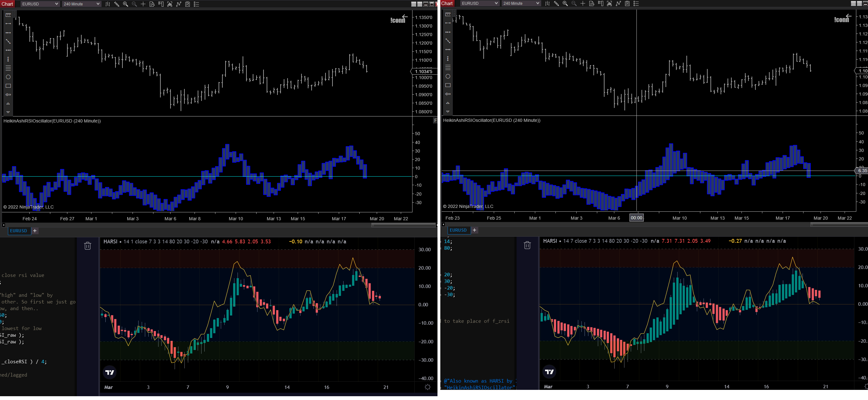
Task: Select Zoom In tool in right chart toolbar
Action: coord(565,3)
